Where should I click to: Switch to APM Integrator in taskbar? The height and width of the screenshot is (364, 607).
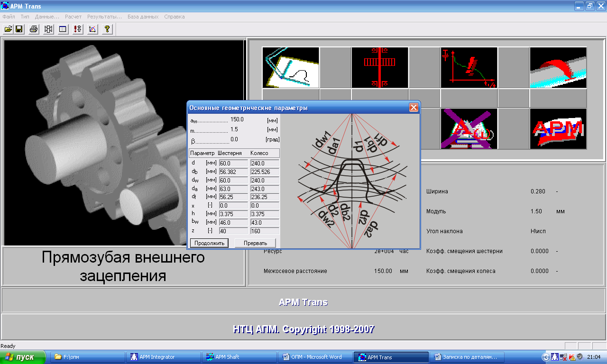(x=164, y=357)
